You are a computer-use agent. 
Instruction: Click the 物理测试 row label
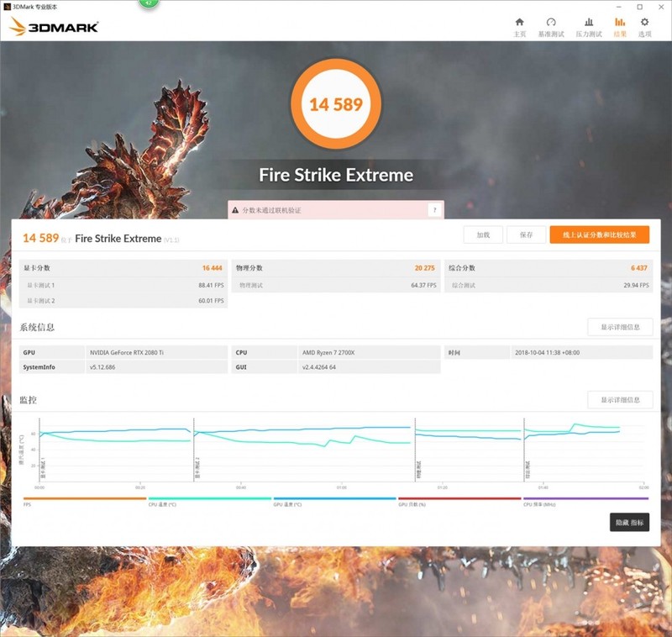point(251,285)
